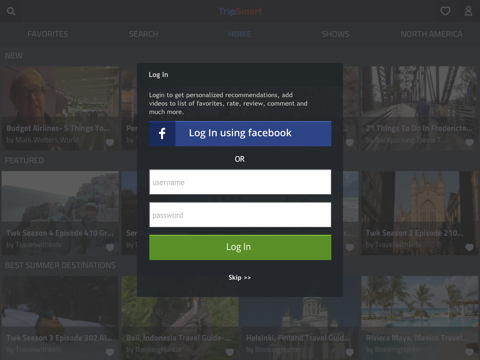Favorite Twk Season 3 Episode 302 heart
The height and width of the screenshot is (360, 480).
click(x=110, y=352)
